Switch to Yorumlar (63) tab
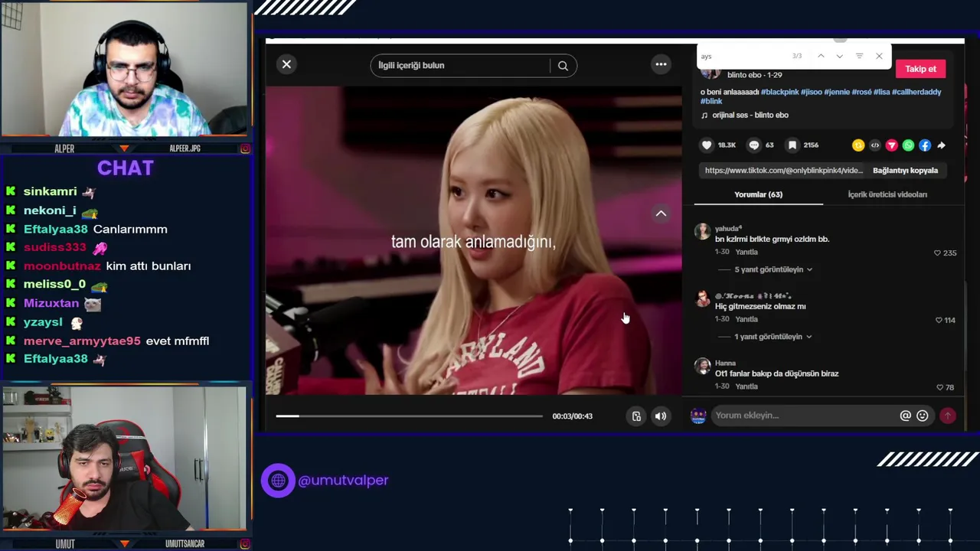 [x=758, y=194]
